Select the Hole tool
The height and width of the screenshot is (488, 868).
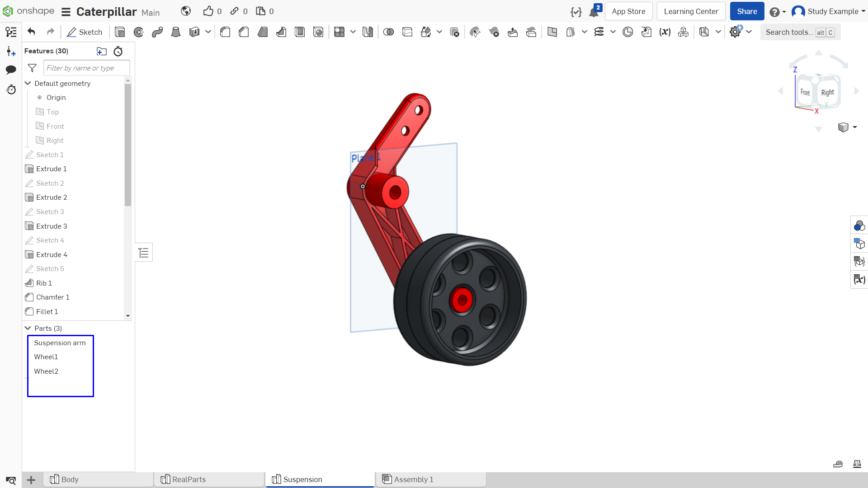click(x=318, y=32)
